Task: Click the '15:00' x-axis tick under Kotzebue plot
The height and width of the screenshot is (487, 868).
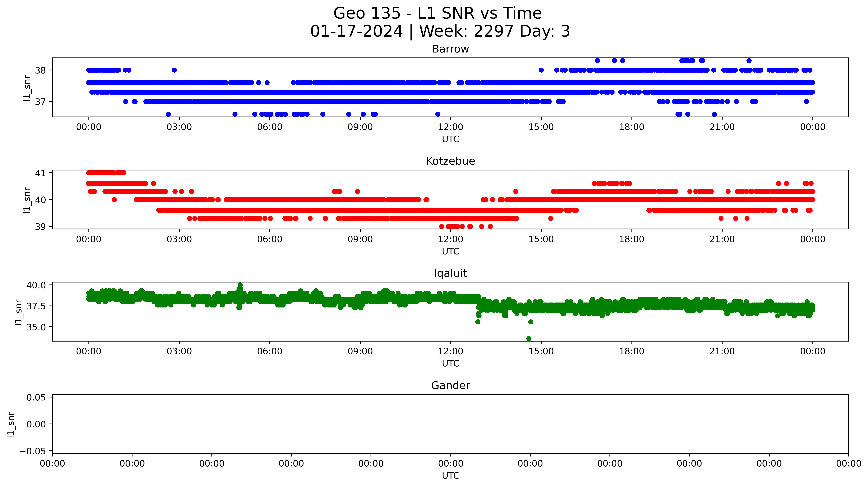Action: coord(541,239)
